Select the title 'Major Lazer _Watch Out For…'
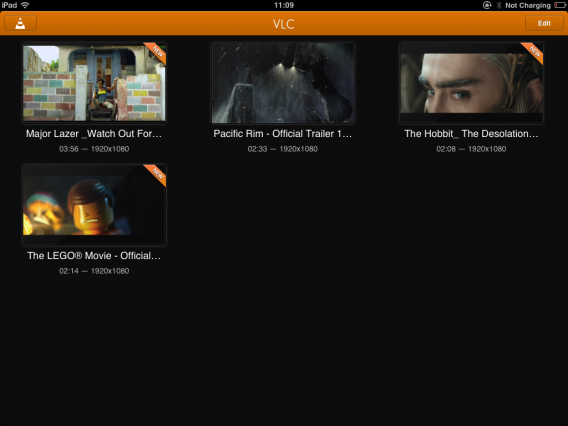This screenshot has width=568, height=426. [94, 134]
